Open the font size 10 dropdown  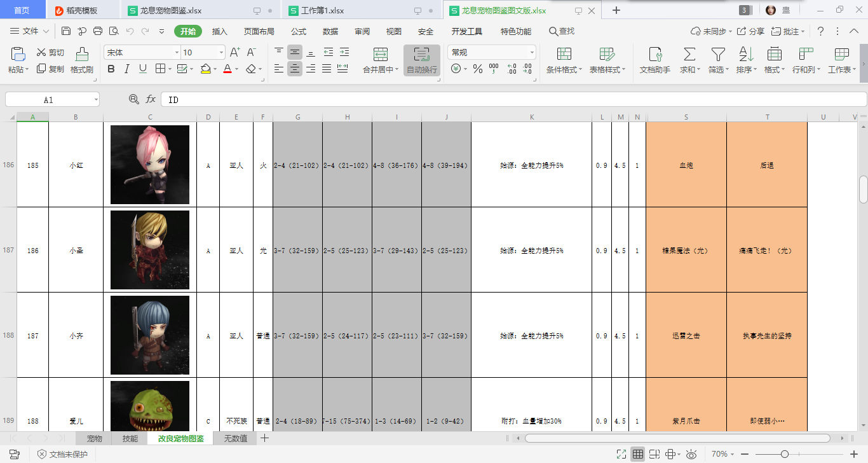[x=221, y=52]
